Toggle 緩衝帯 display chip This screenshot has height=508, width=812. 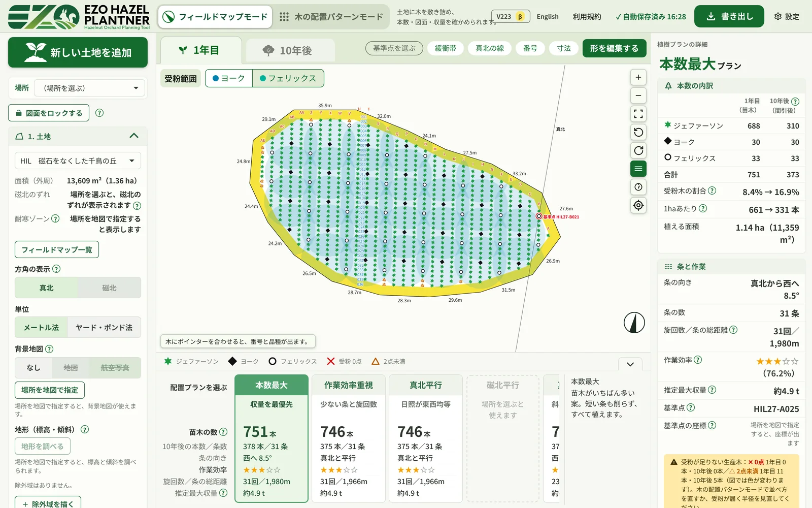click(x=446, y=48)
